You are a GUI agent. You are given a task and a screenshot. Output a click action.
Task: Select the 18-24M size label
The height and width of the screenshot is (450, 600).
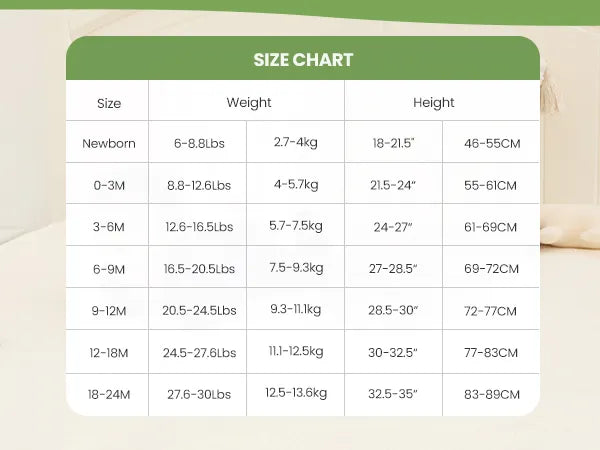(109, 395)
